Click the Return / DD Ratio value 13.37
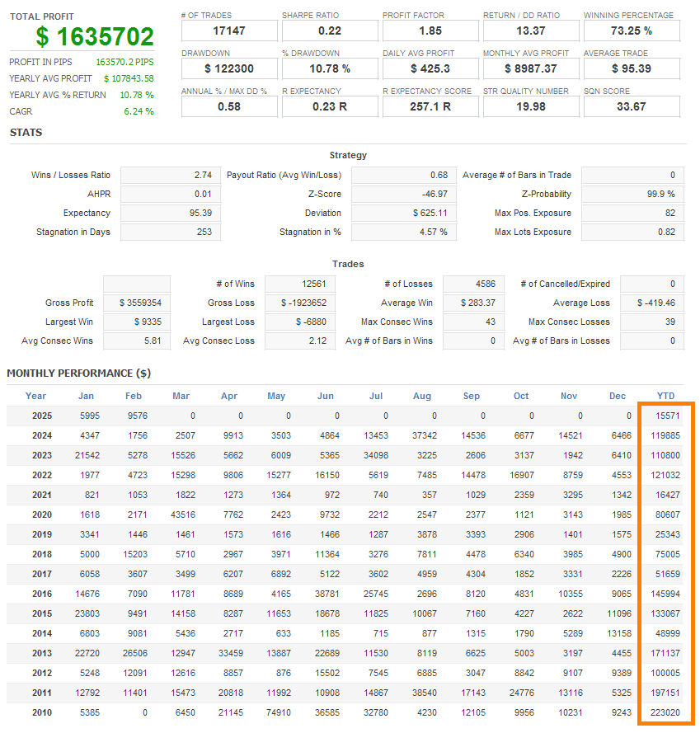The height and width of the screenshot is (733, 700). point(531,31)
